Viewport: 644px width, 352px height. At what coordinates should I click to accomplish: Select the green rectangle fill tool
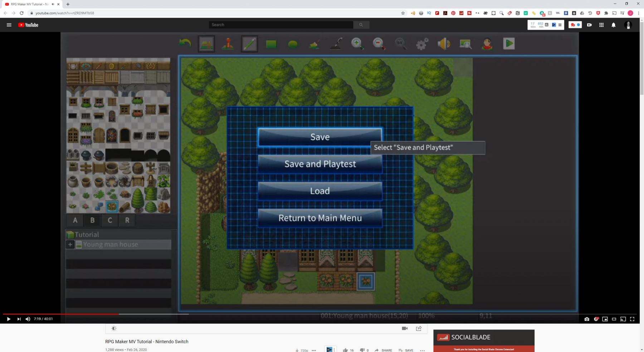pyautogui.click(x=271, y=44)
